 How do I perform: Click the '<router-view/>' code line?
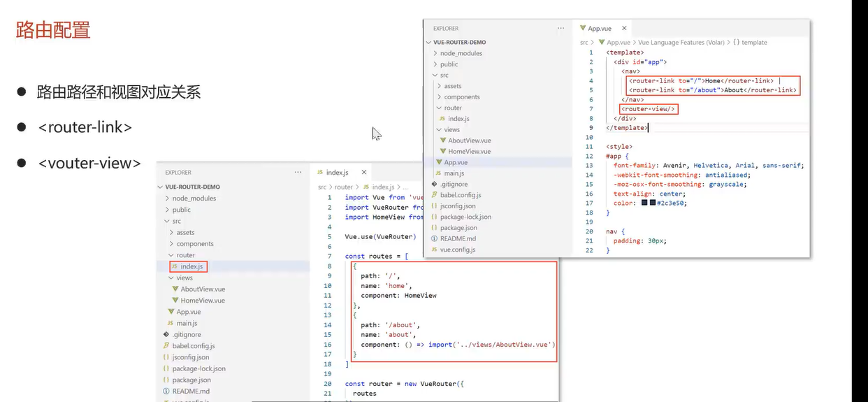(649, 109)
